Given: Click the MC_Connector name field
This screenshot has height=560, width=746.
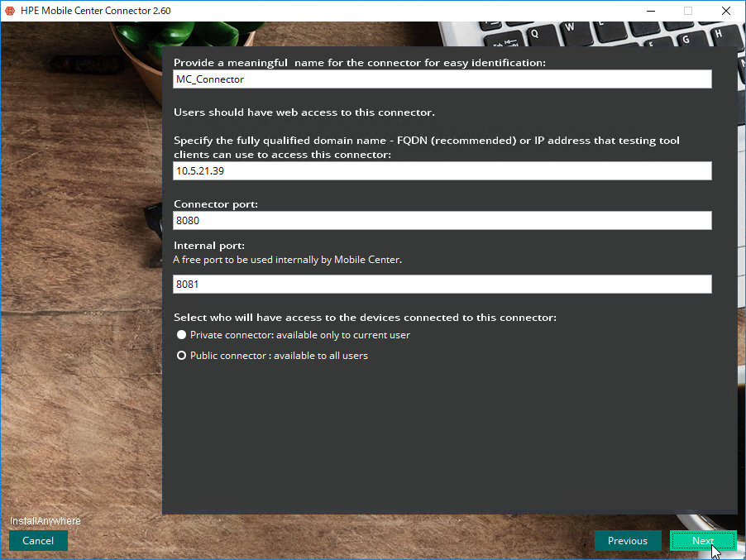Looking at the screenshot, I should pyautogui.click(x=442, y=79).
